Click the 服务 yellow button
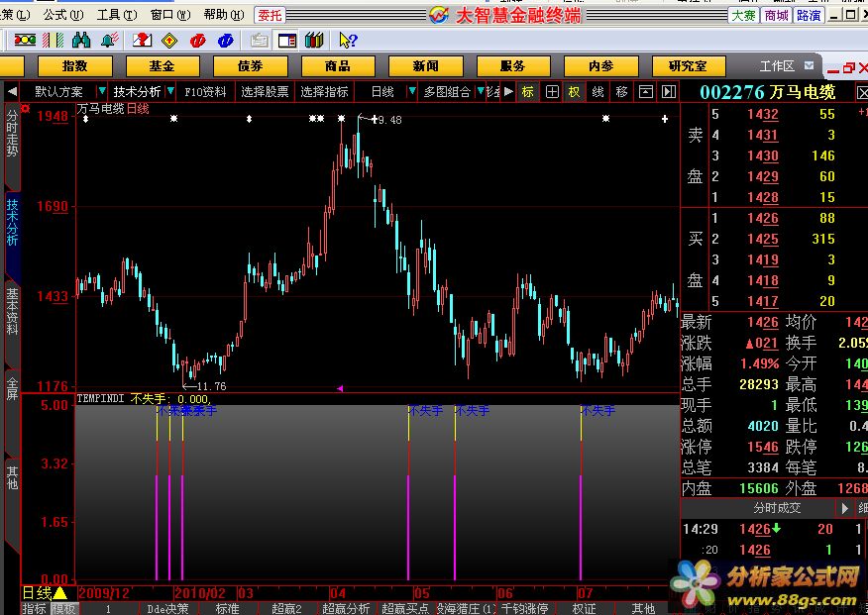 [512, 65]
